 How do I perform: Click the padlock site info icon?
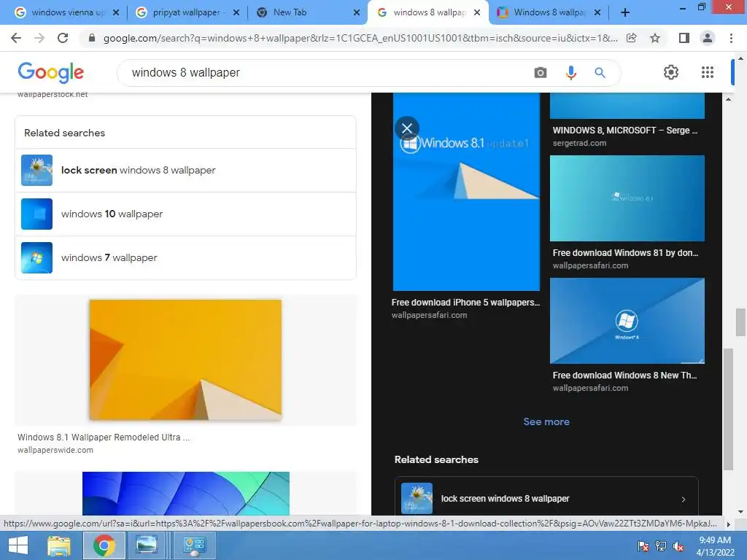tap(92, 38)
